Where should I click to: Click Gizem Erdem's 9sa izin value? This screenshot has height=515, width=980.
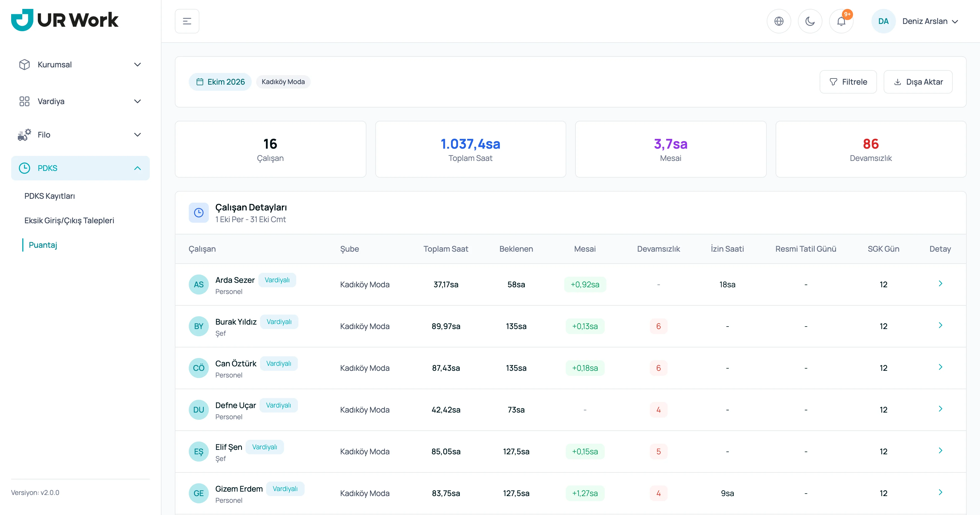pos(727,493)
